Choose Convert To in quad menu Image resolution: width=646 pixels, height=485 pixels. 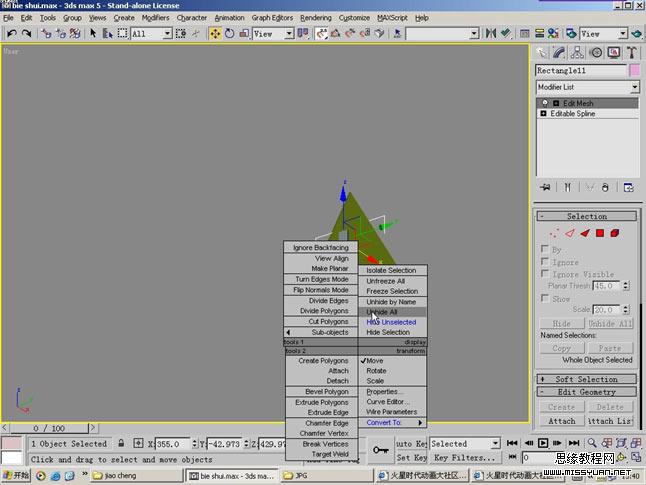(392, 422)
